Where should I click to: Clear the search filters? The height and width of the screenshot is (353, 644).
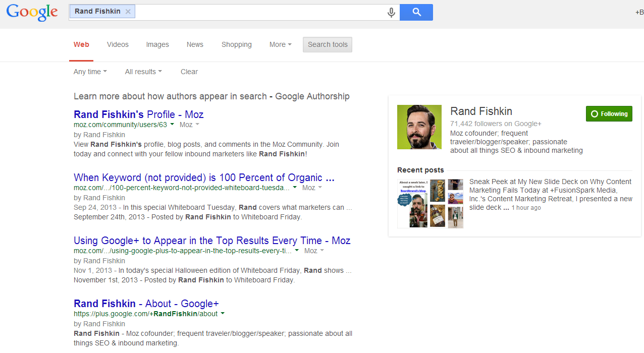click(x=189, y=72)
